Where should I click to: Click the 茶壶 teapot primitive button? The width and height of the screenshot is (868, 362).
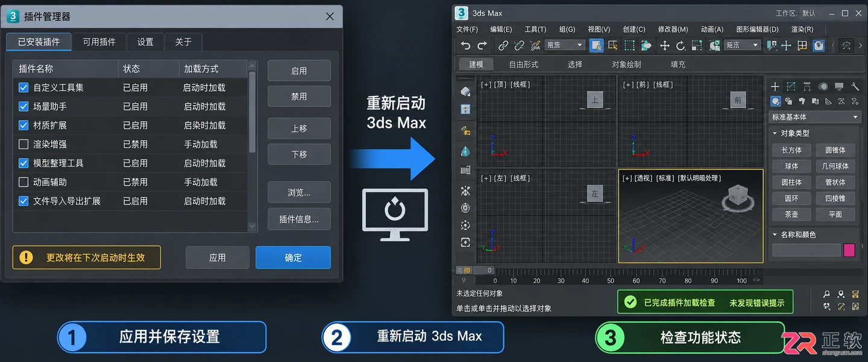tap(791, 214)
